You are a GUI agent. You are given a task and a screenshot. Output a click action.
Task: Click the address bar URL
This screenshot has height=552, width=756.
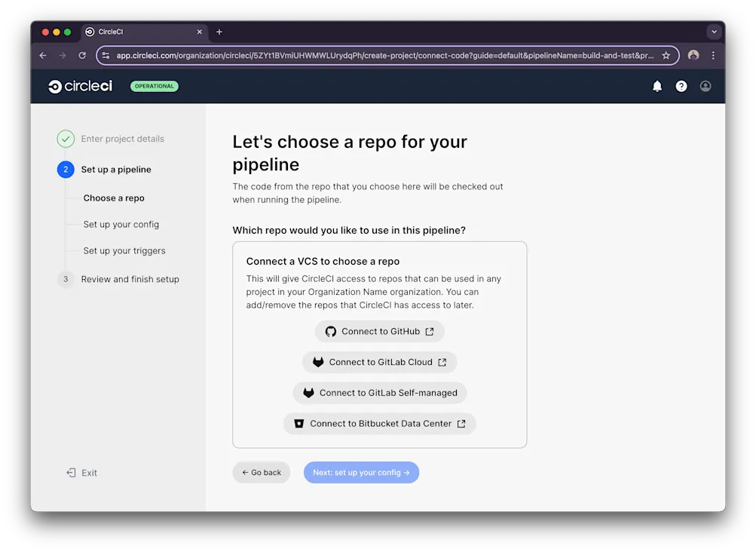point(384,56)
